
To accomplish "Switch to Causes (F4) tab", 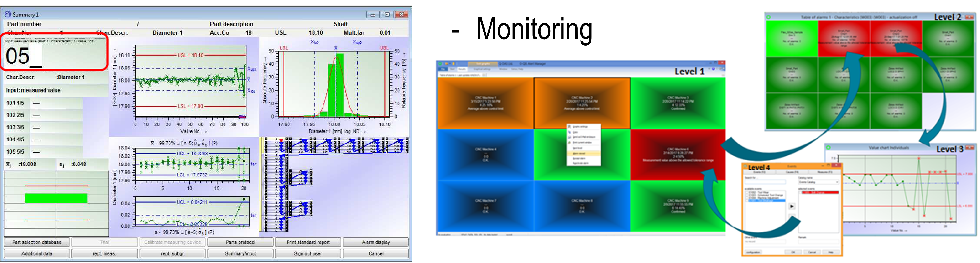I will coord(792,172).
